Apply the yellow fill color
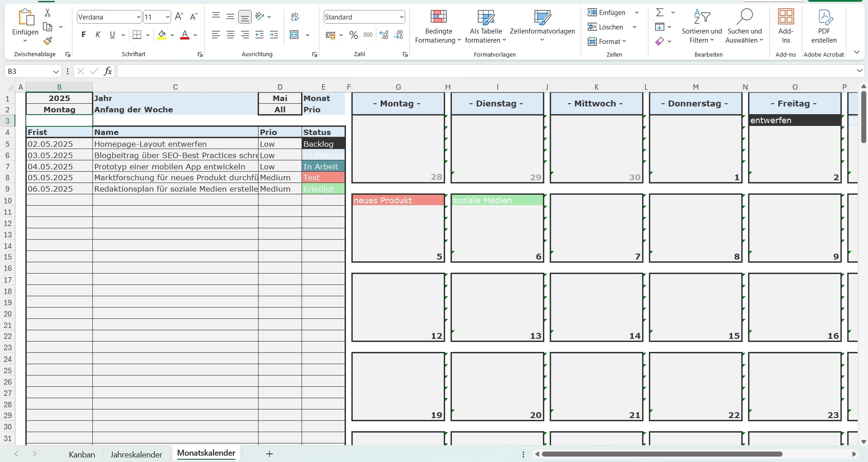 point(162,35)
